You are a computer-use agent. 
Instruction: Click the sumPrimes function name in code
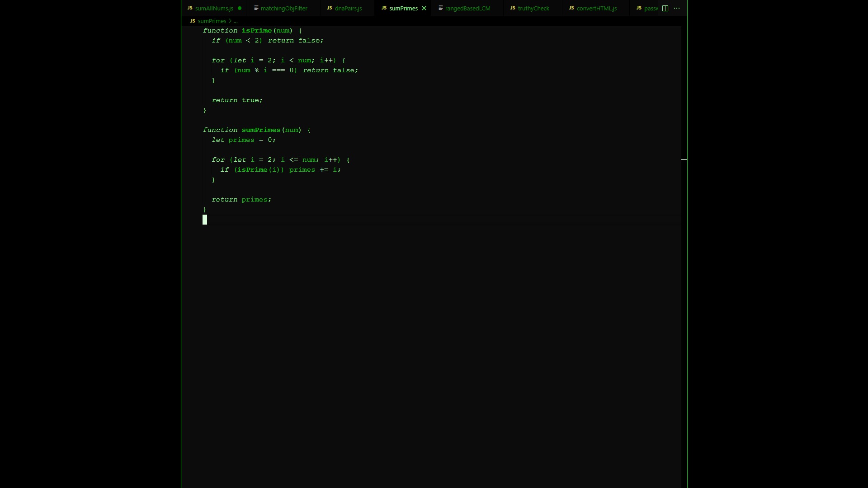click(x=261, y=130)
